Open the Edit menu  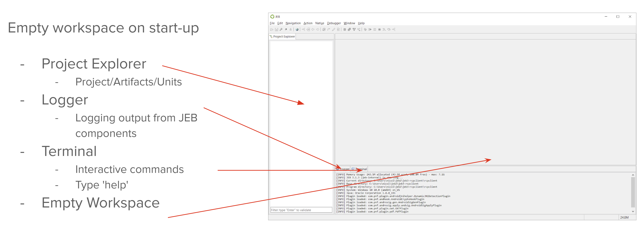tap(280, 23)
